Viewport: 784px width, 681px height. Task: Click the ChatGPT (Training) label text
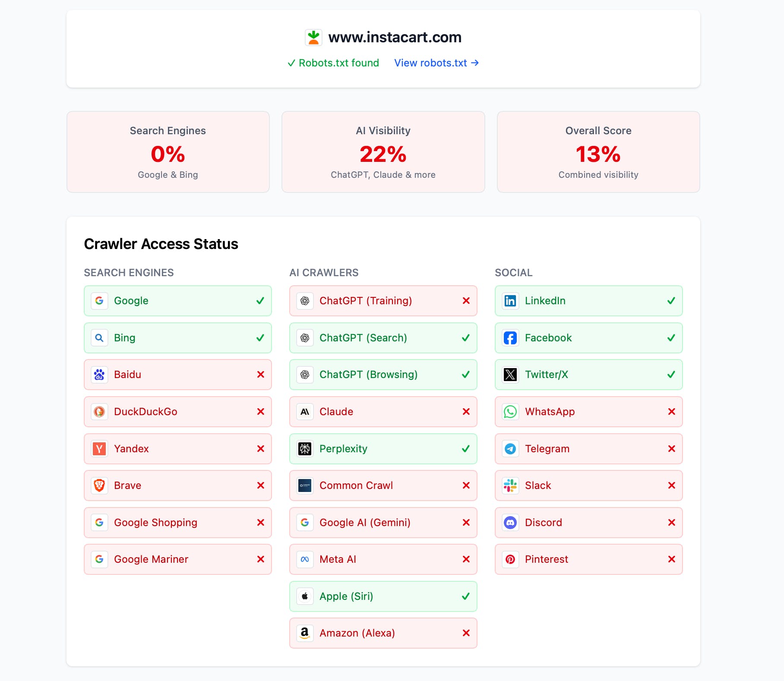click(366, 301)
